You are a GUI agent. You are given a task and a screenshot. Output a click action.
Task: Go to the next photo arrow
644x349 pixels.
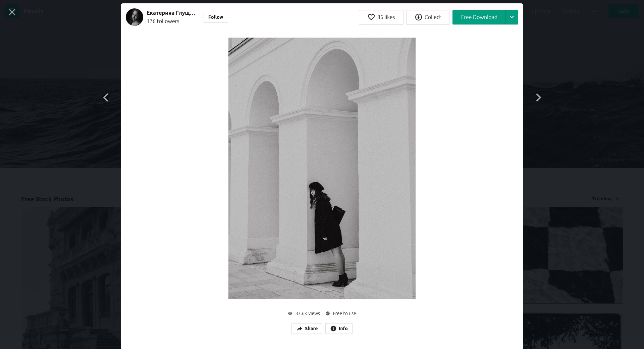pos(538,98)
